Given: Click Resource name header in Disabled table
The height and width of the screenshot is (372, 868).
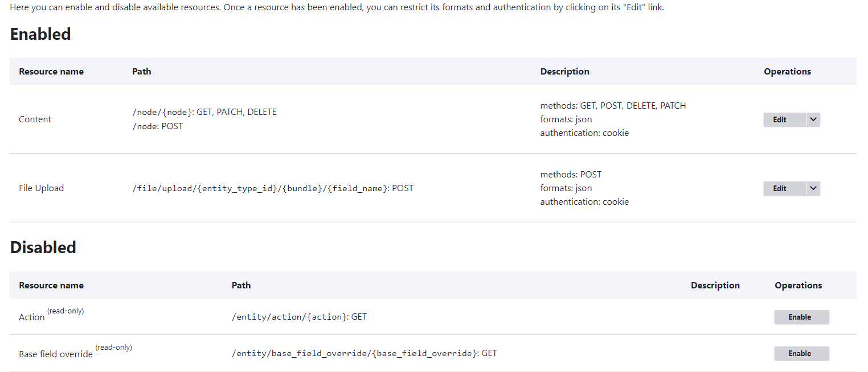Looking at the screenshot, I should [x=51, y=286].
